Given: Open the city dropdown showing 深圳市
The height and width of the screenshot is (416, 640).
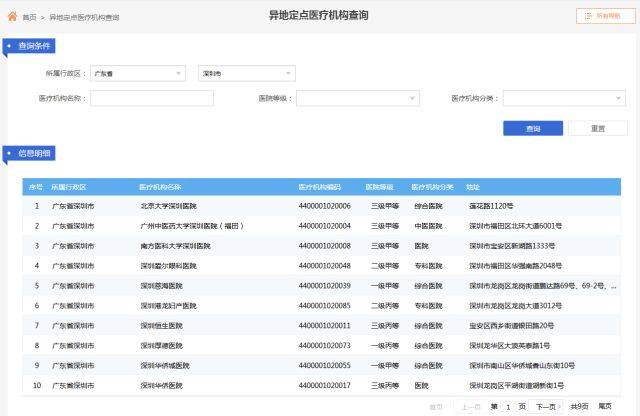Looking at the screenshot, I should [246, 74].
